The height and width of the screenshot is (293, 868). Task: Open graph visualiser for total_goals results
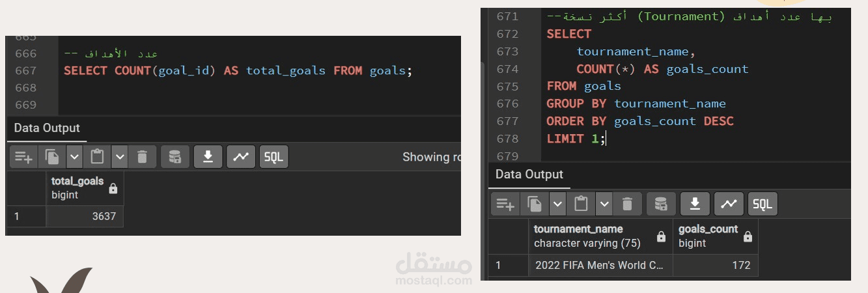(x=241, y=157)
